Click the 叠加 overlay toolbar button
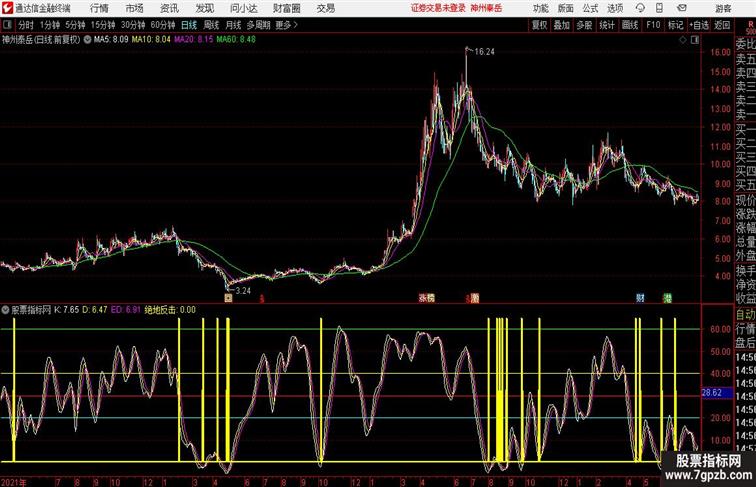756x487 pixels. pos(562,25)
